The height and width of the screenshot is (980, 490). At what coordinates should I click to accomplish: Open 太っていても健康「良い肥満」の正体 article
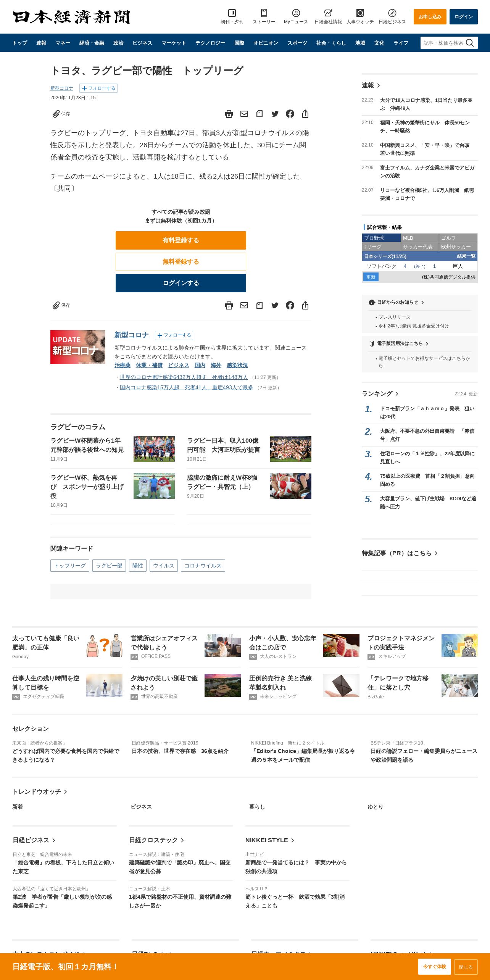46,643
